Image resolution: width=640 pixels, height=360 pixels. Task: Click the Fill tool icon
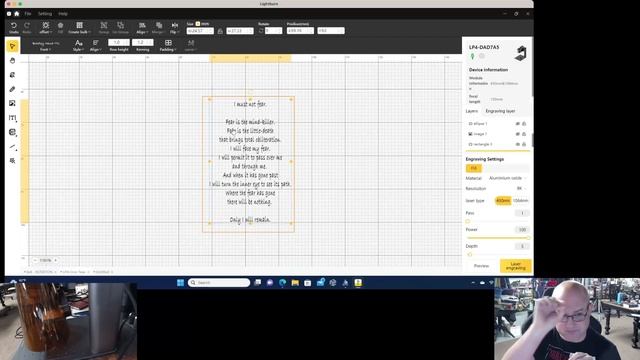pyautogui.click(x=60, y=26)
